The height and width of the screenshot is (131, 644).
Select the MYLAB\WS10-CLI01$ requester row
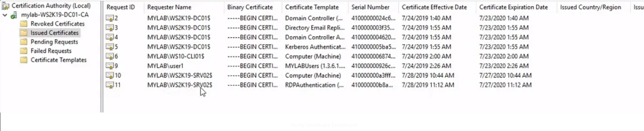pyautogui.click(x=176, y=56)
